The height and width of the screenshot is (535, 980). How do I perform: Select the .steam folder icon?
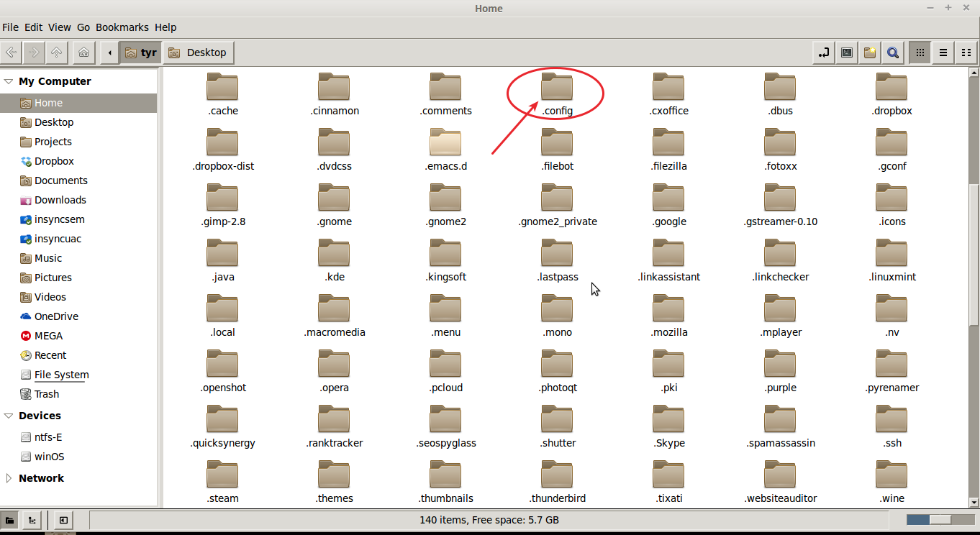222,474
